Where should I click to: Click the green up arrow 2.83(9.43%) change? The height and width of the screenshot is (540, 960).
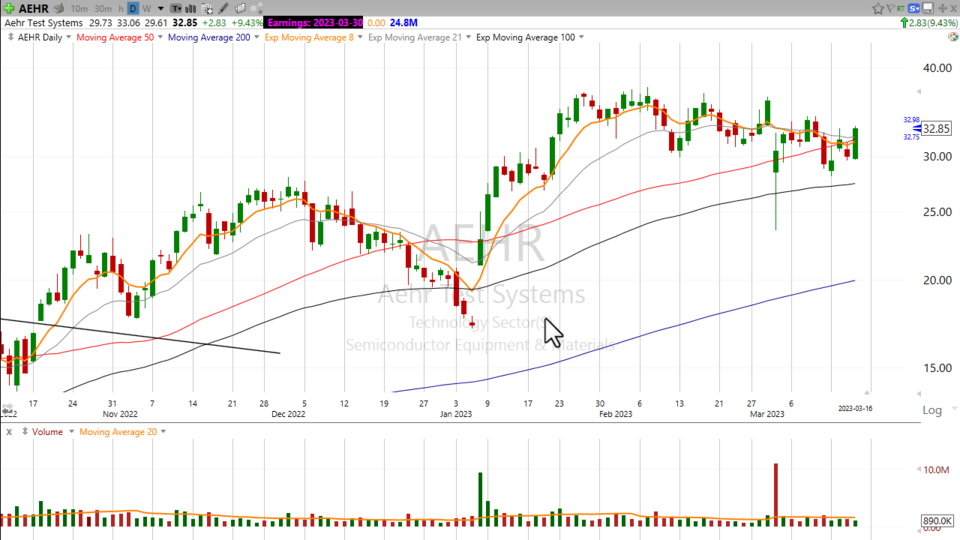click(929, 23)
